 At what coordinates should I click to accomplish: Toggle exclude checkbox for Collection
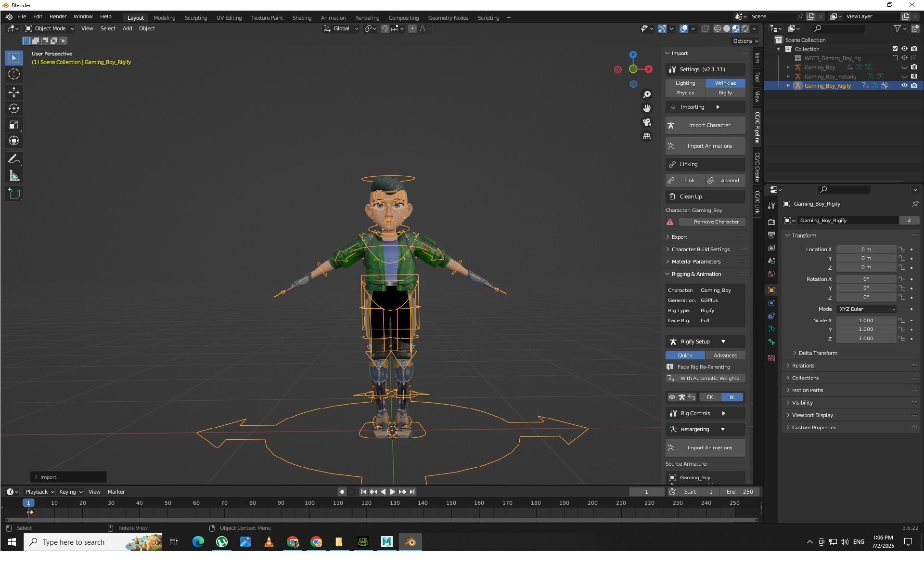click(895, 49)
